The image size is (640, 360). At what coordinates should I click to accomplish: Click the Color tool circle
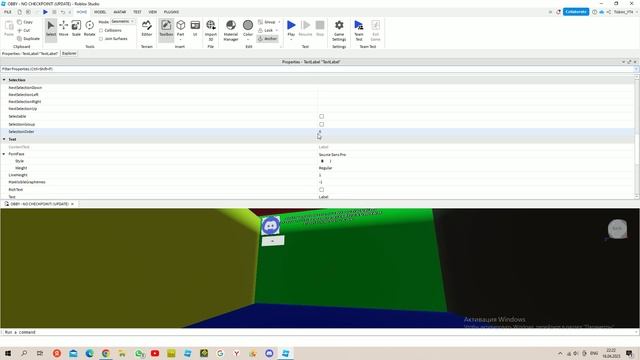tap(248, 25)
